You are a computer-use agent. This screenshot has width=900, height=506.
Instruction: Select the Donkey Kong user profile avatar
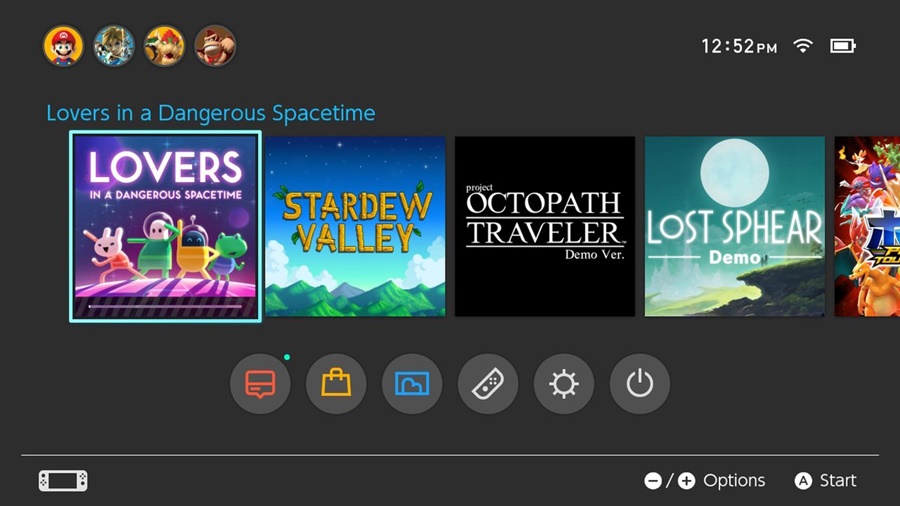point(215,46)
